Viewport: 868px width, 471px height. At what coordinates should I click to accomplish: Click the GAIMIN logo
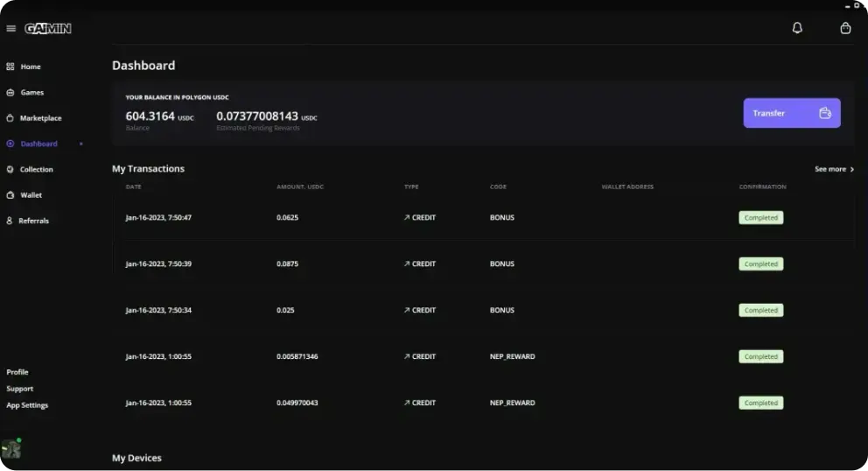pos(48,28)
